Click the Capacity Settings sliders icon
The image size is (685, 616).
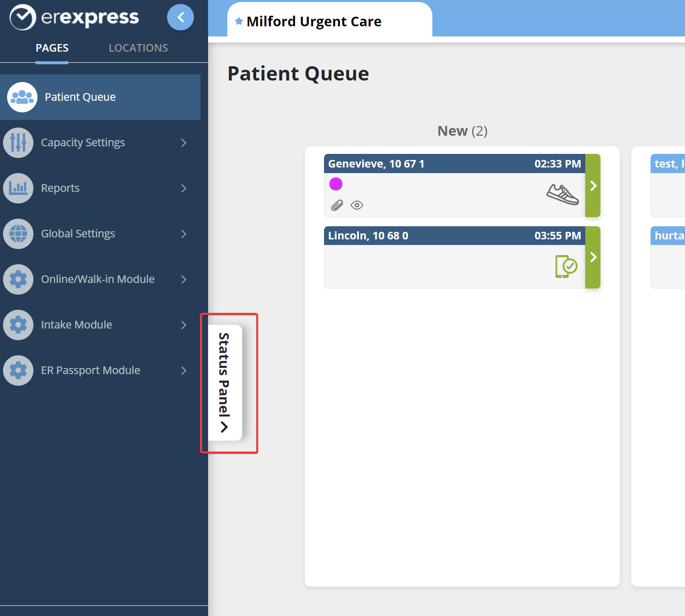coord(18,143)
